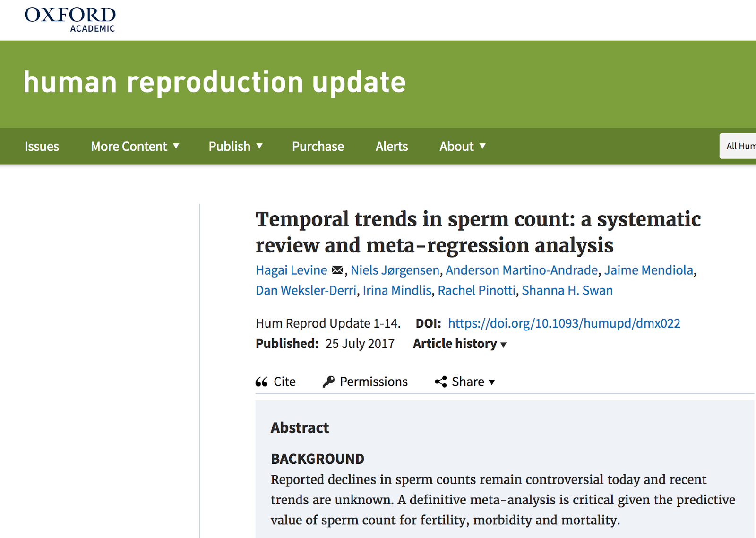Click the Share dropdown arrow
The height and width of the screenshot is (538, 756).
tap(492, 382)
